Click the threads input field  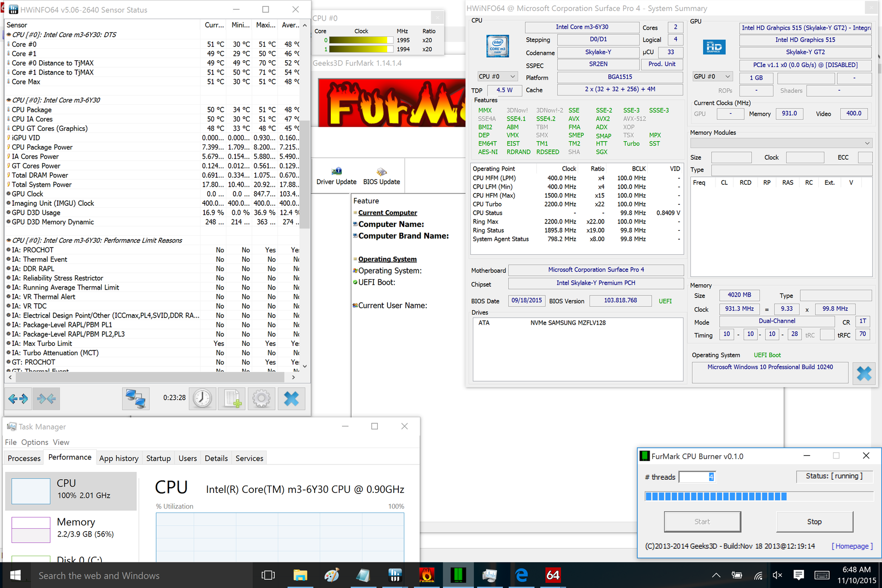[697, 477]
